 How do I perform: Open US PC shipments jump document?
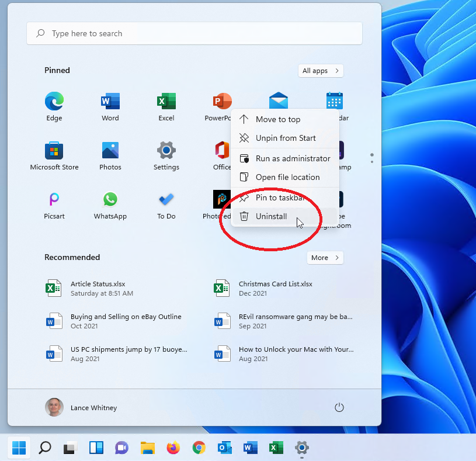coord(117,354)
